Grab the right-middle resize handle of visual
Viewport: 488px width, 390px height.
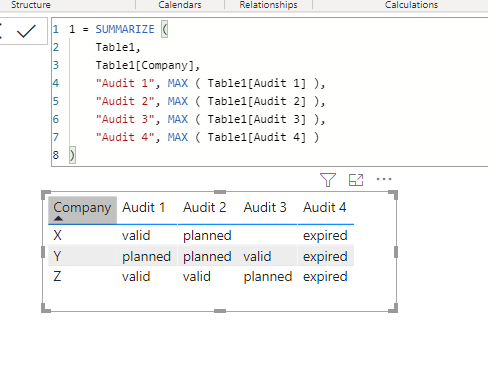(x=396, y=252)
